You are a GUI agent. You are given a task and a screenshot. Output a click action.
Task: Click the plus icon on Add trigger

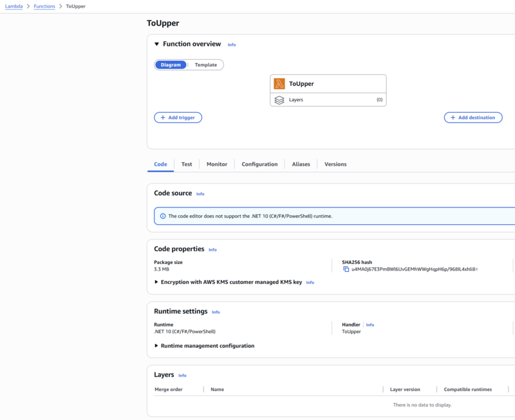click(163, 118)
